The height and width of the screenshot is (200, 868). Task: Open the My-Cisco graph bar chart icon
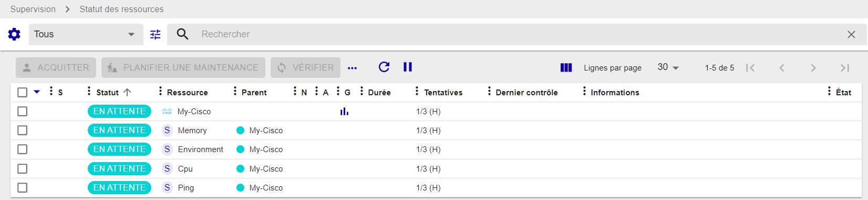tap(344, 111)
